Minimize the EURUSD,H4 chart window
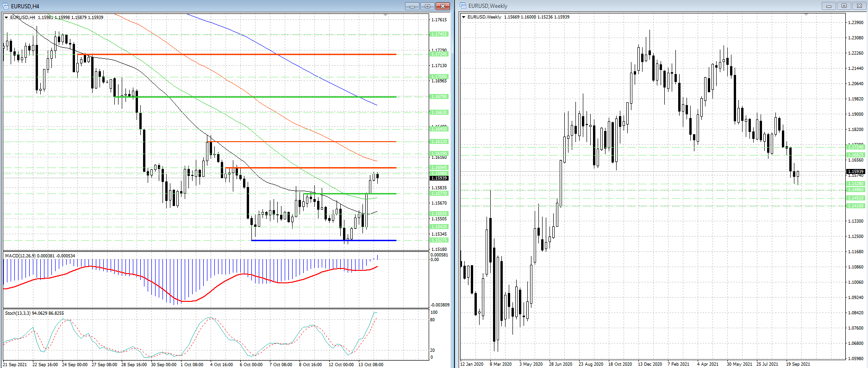 coord(412,6)
